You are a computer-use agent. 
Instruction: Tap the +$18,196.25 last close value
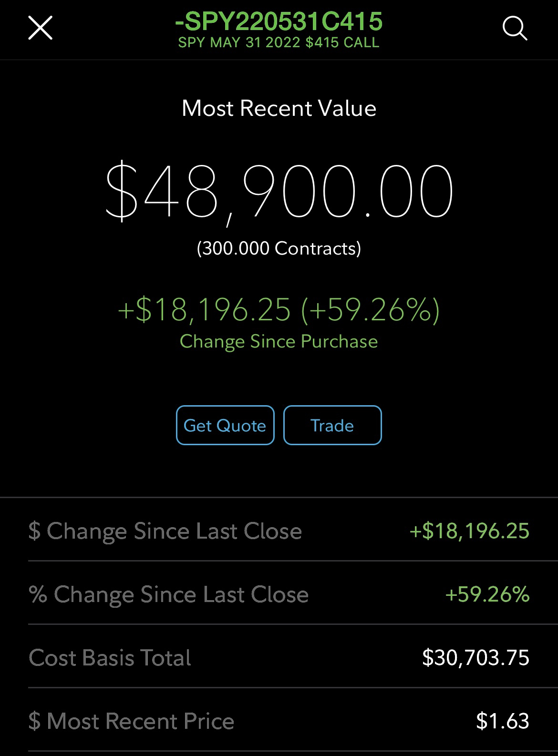(469, 531)
